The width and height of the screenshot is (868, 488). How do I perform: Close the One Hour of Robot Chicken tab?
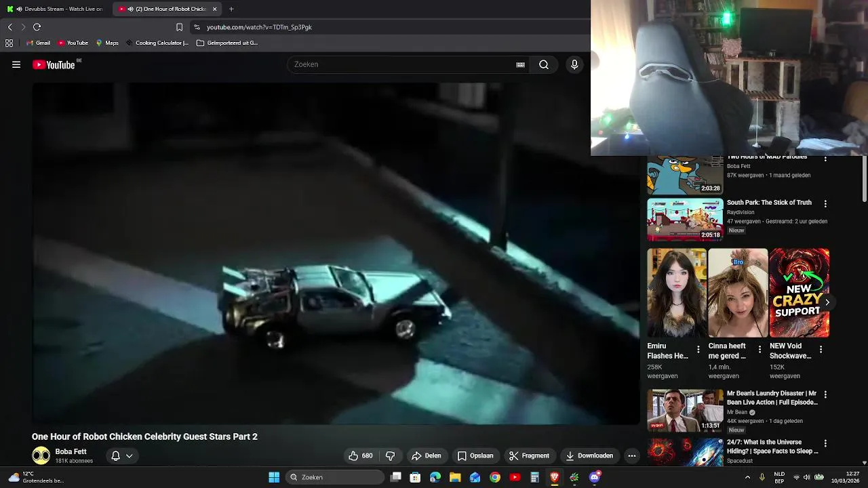coord(215,9)
